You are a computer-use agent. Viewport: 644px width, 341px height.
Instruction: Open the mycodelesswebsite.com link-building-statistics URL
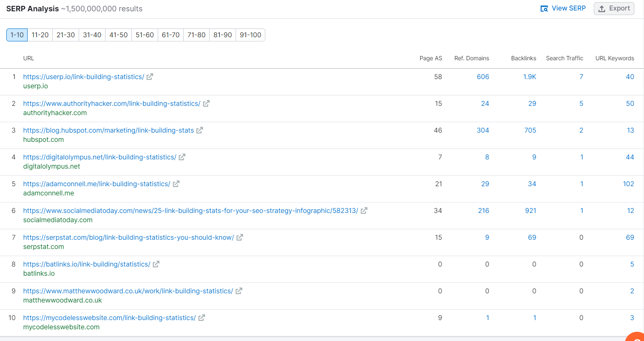[109, 318]
